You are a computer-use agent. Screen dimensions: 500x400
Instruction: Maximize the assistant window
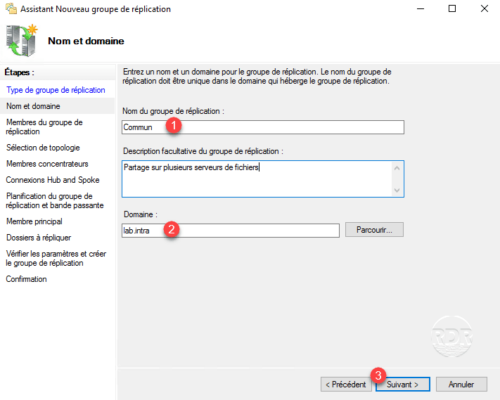(452, 9)
